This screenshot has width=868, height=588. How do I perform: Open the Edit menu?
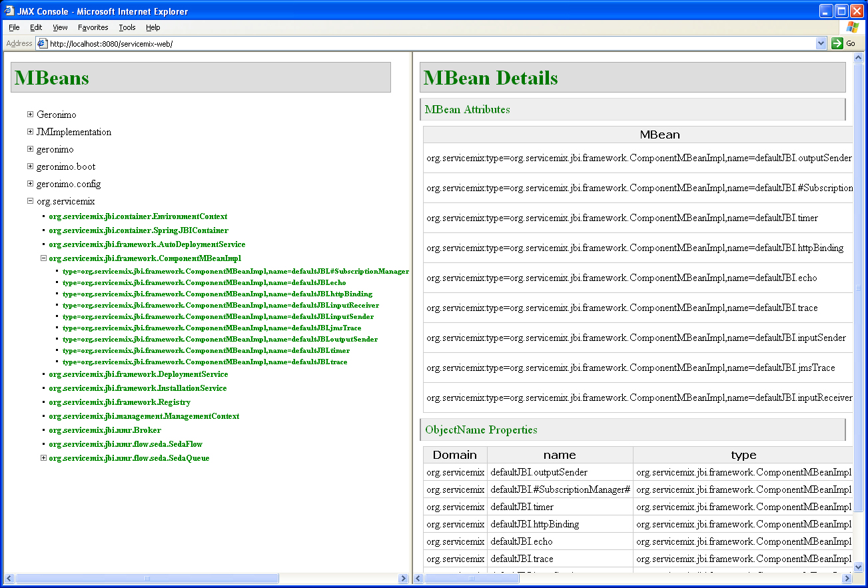[x=36, y=27]
